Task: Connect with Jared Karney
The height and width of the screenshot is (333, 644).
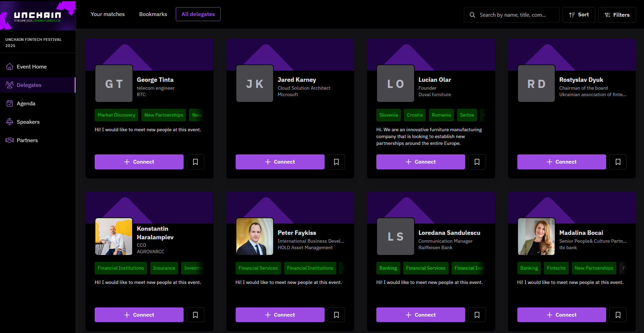Action: tap(280, 162)
